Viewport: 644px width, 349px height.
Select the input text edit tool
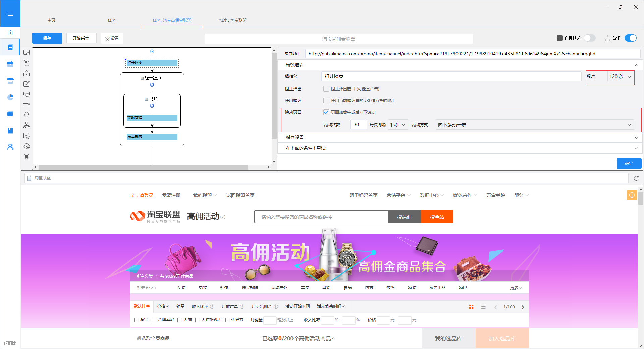pos(26,84)
